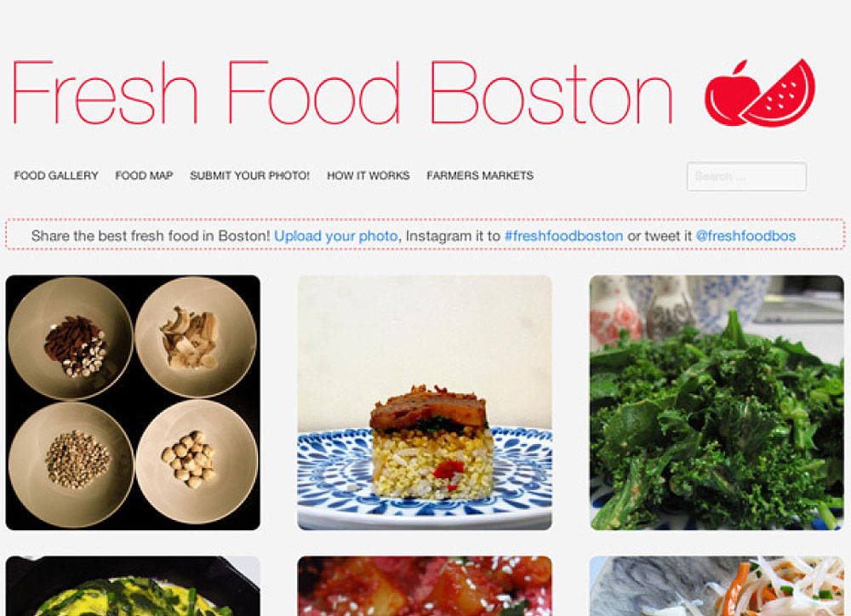Open the green kale salad photo

(717, 402)
